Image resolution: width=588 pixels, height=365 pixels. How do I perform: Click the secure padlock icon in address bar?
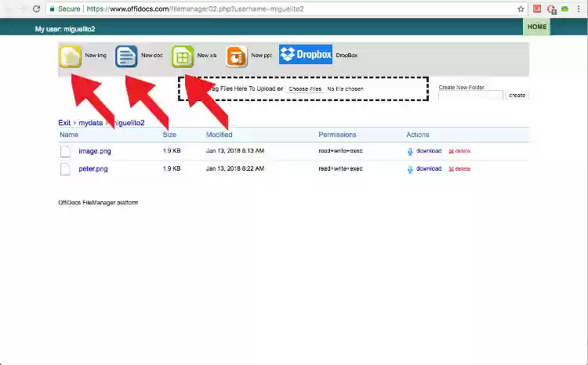tap(52, 9)
